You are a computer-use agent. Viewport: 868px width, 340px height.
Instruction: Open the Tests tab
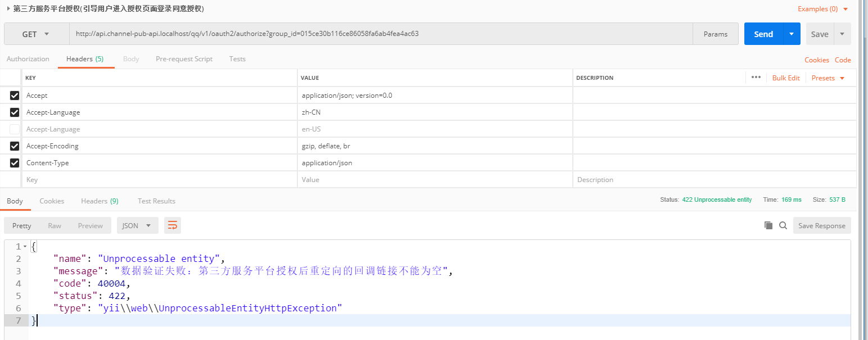coord(237,59)
